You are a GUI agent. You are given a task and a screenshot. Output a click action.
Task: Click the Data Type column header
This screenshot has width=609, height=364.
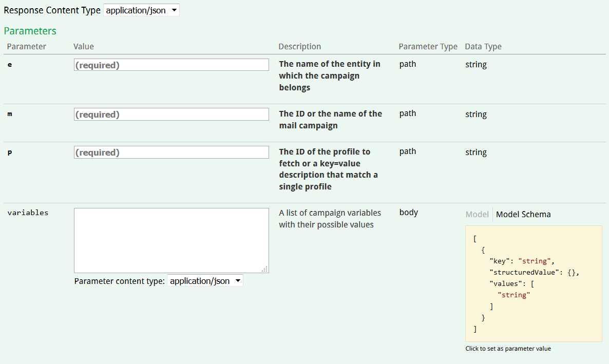click(483, 46)
